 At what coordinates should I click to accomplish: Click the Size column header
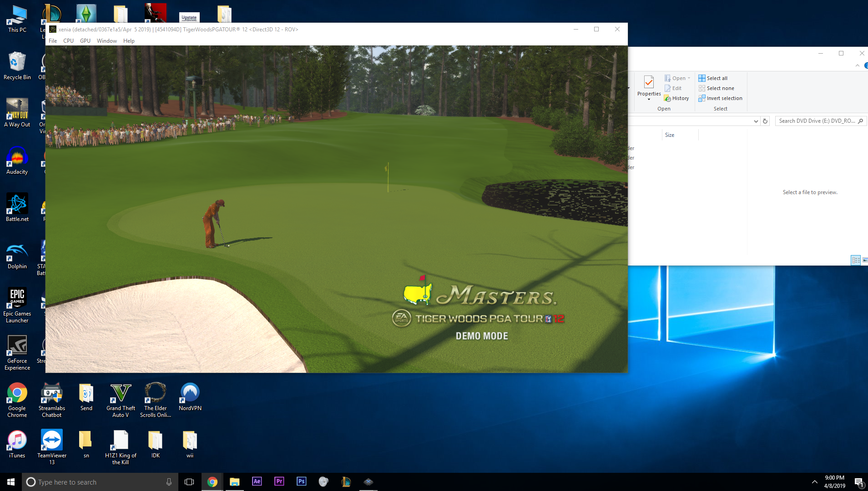tap(680, 135)
